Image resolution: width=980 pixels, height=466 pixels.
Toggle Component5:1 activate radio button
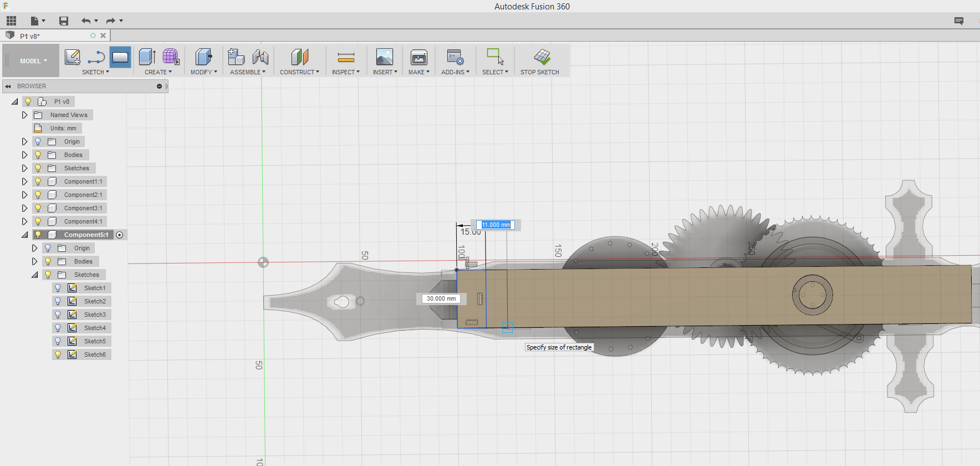(119, 235)
